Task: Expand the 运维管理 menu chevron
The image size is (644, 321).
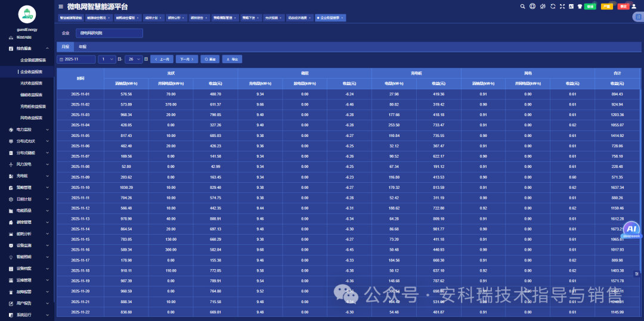Action: [x=47, y=281]
